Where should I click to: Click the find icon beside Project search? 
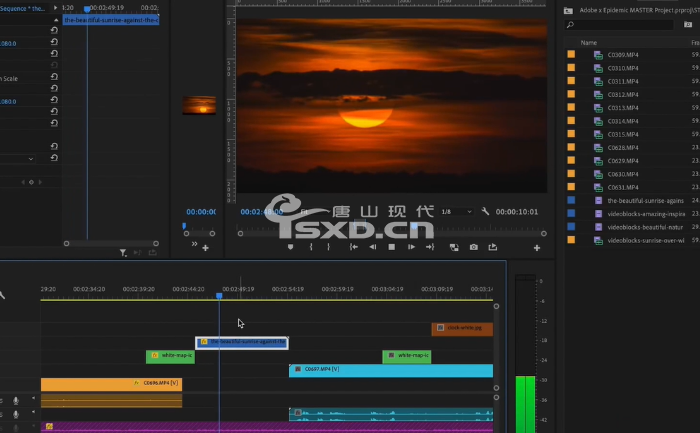[688, 25]
